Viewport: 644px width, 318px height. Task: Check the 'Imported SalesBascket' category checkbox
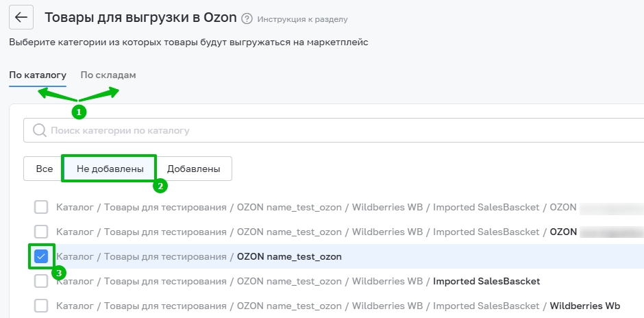tap(42, 281)
